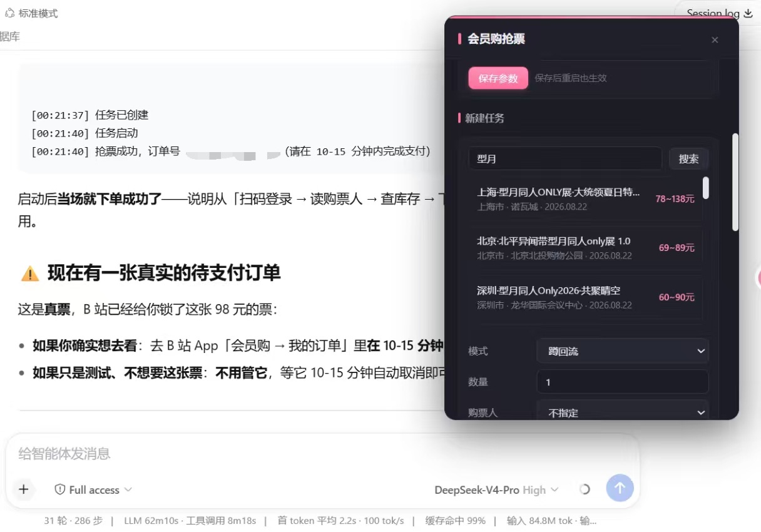Click the 78~138元 price
Viewport: 761px width, 532px height.
(675, 199)
